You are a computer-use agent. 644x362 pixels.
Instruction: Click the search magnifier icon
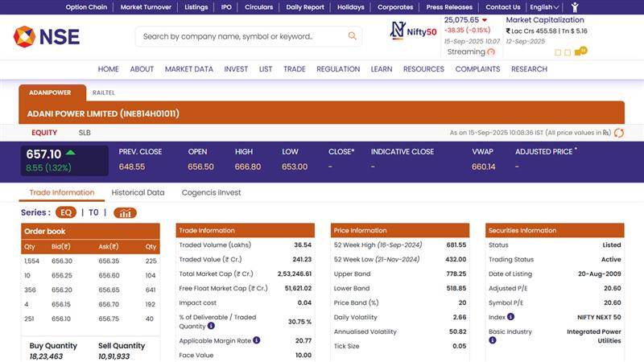click(x=352, y=36)
